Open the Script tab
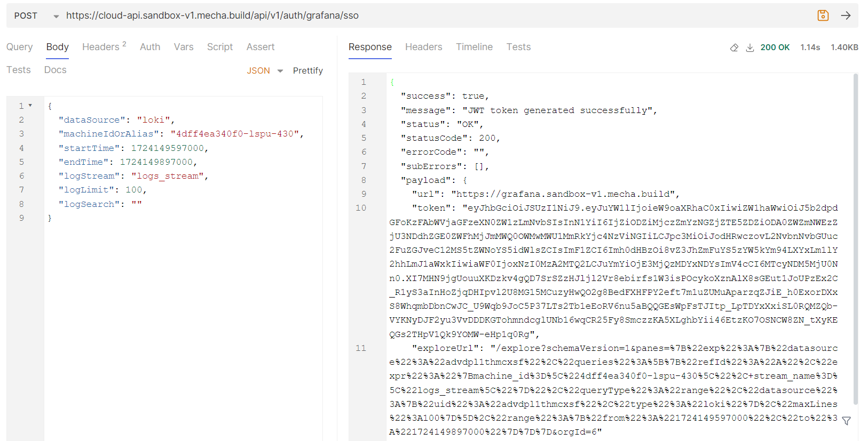Screen dimensions: 868x441 [x=220, y=47]
